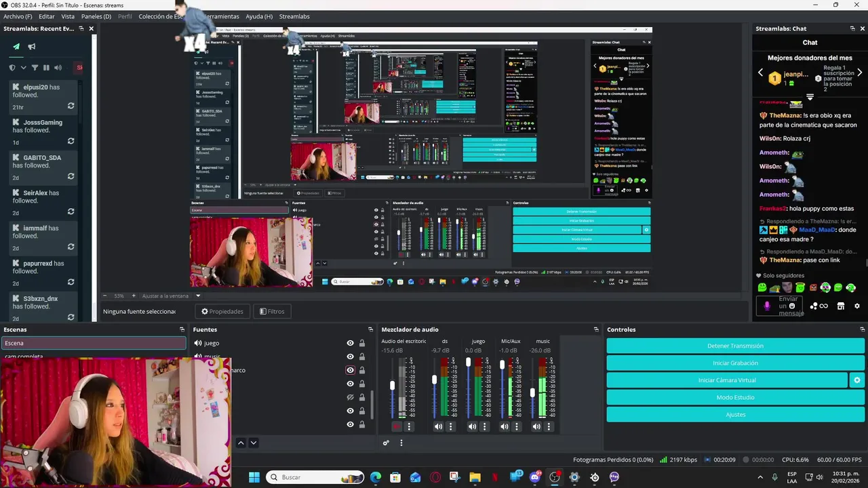Click Iniciar Grabación
Screen dimensions: 868x488
coord(735,363)
